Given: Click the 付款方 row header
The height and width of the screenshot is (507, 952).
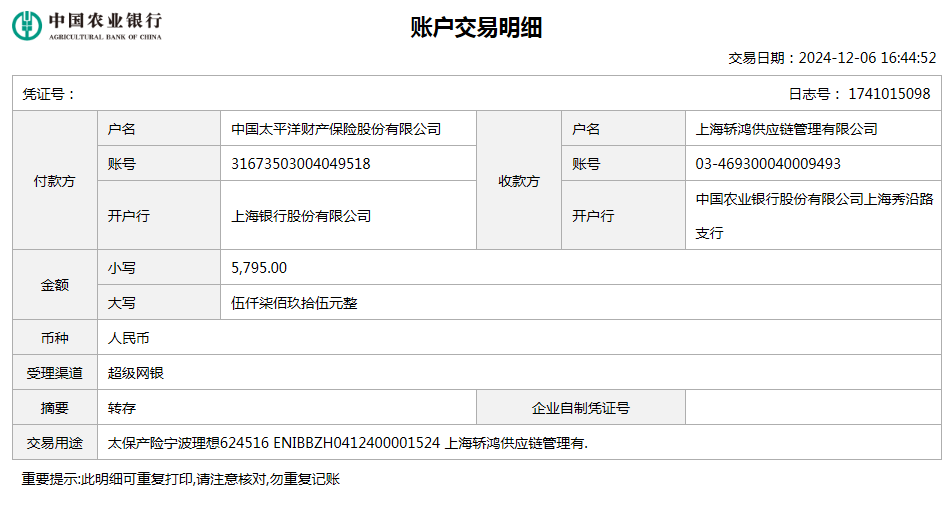Looking at the screenshot, I should [x=54, y=181].
